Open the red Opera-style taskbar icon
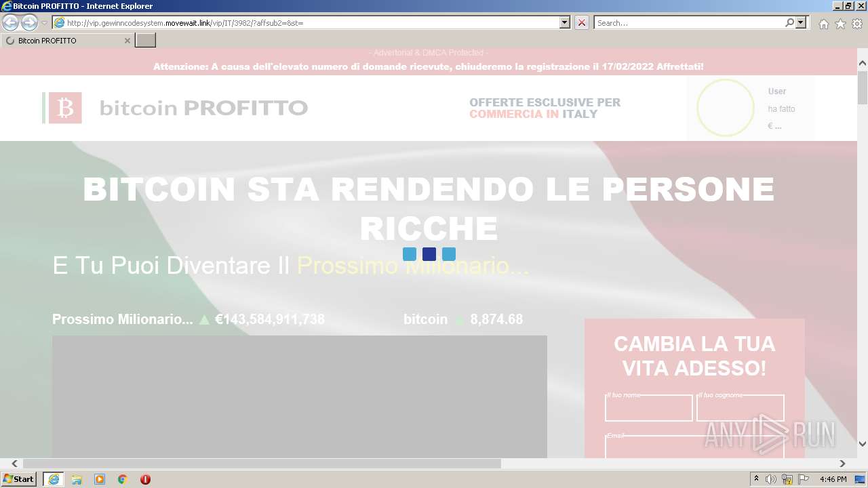The width and height of the screenshot is (868, 488). click(x=145, y=479)
